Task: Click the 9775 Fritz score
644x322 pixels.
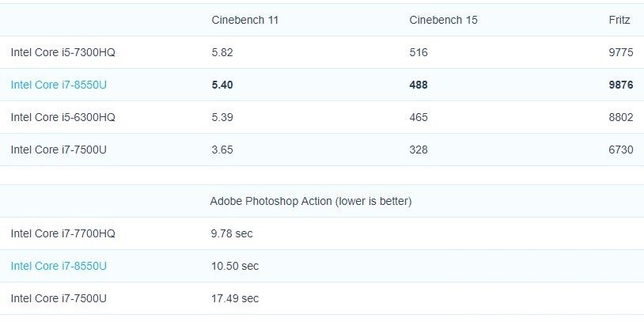Action: (x=620, y=52)
